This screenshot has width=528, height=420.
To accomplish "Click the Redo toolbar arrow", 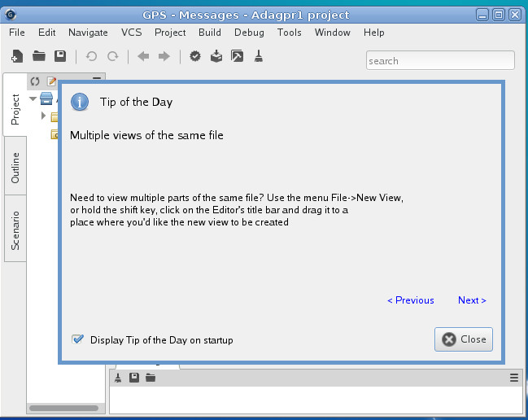I will [113, 56].
